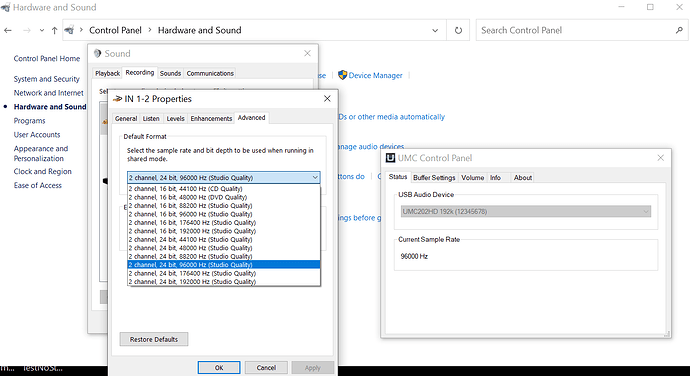
Task: Open the Enhancements tab
Action: 211,118
